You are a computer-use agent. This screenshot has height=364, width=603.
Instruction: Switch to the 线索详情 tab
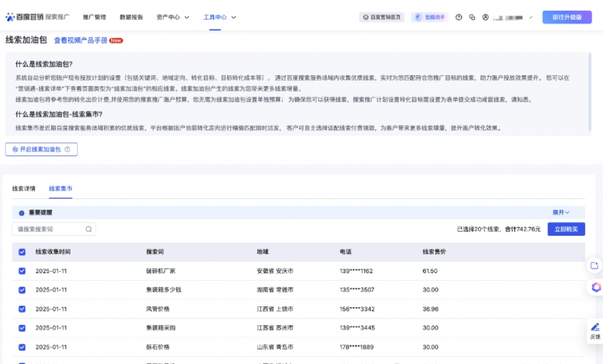coord(23,188)
